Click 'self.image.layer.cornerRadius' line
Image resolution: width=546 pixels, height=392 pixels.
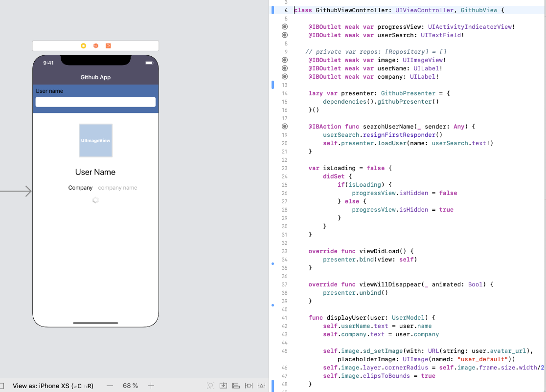433,368
